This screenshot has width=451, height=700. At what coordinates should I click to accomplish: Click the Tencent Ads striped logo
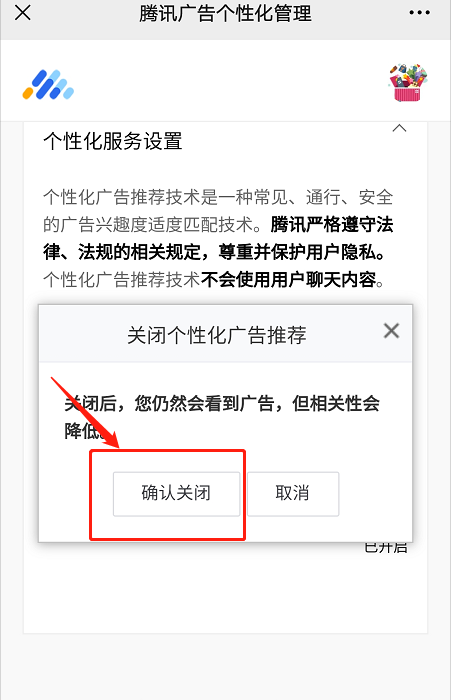pyautogui.click(x=48, y=84)
